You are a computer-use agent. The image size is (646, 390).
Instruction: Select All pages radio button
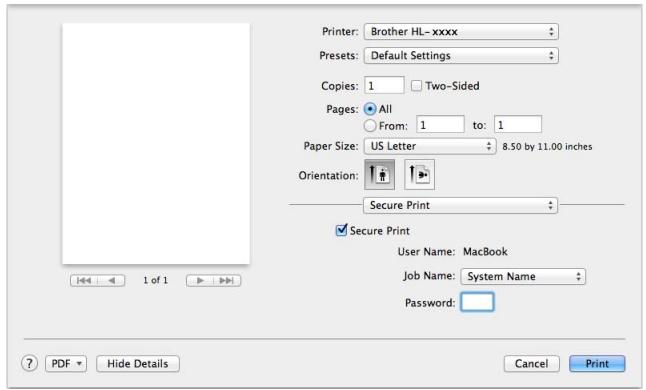370,109
